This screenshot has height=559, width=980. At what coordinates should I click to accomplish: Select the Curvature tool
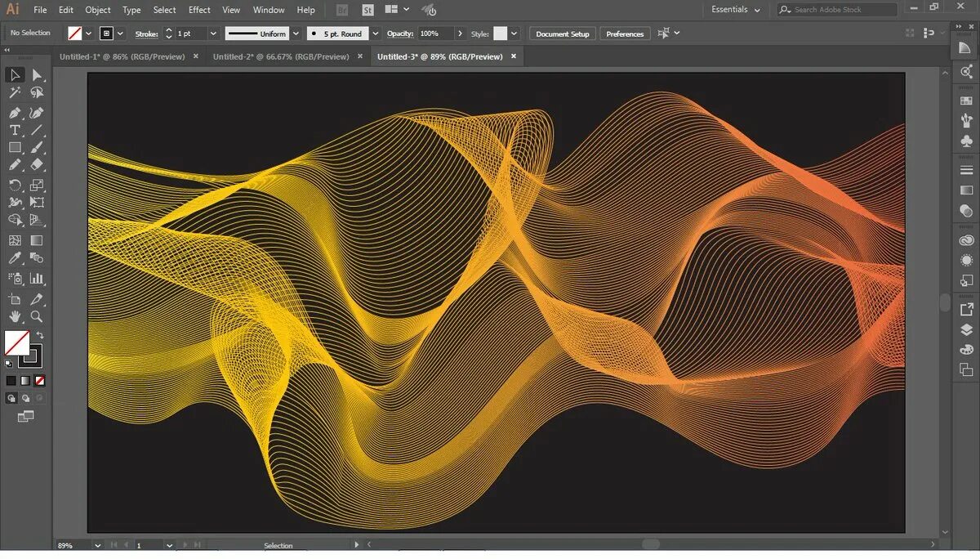pyautogui.click(x=37, y=113)
